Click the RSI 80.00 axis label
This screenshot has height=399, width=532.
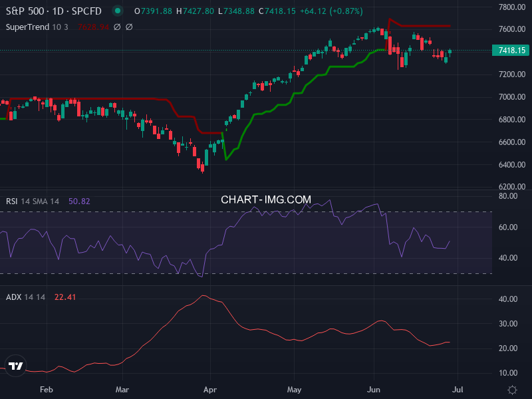[x=508, y=196]
